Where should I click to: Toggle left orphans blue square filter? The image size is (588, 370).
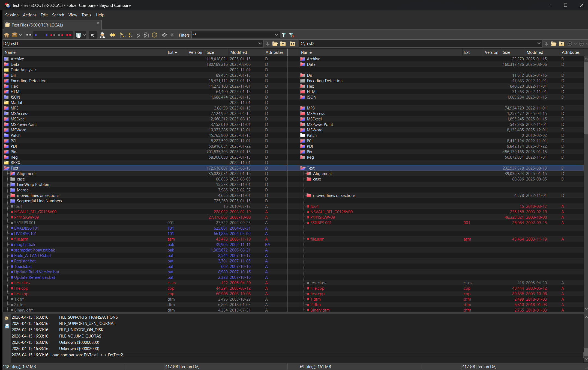(x=36, y=35)
